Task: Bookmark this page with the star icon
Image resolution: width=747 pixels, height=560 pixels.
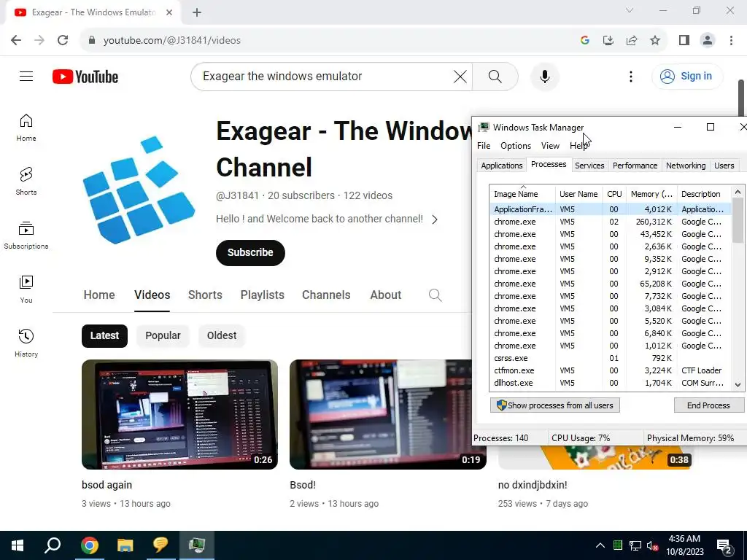Action: (x=655, y=41)
